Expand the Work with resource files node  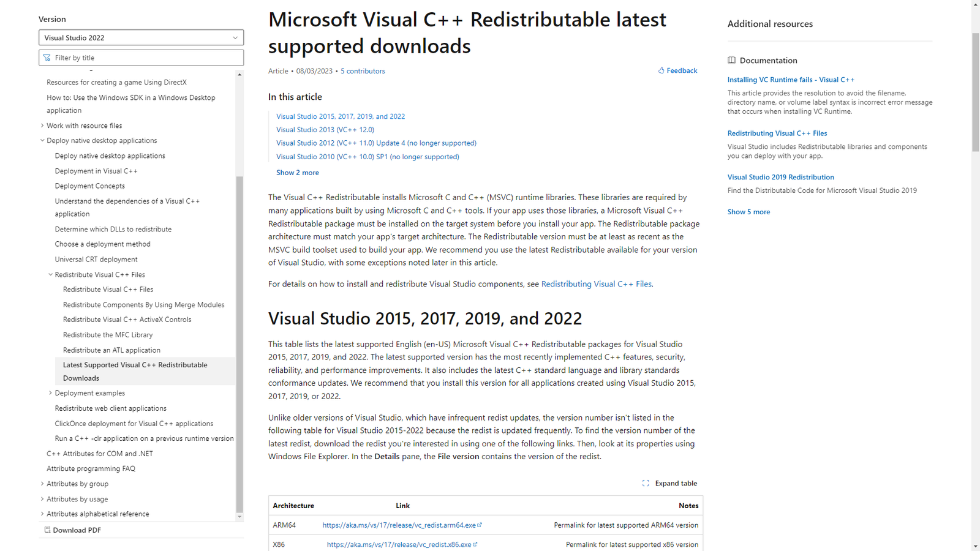point(42,126)
